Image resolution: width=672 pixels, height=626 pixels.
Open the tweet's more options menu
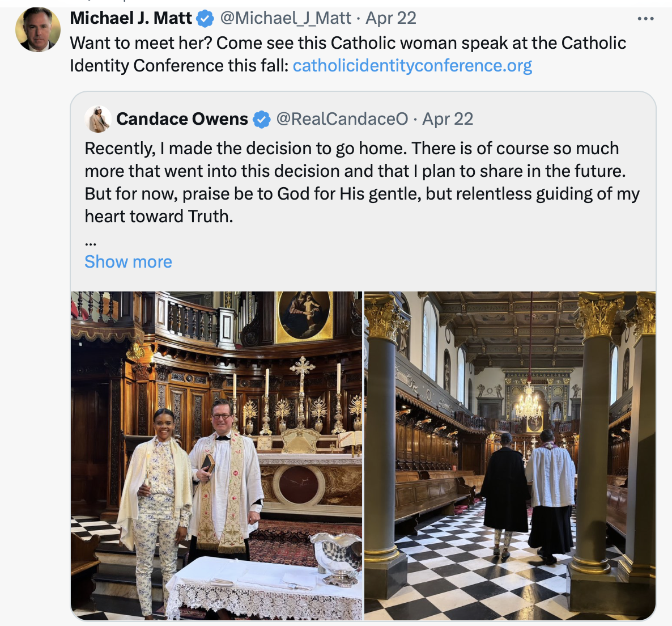click(645, 19)
